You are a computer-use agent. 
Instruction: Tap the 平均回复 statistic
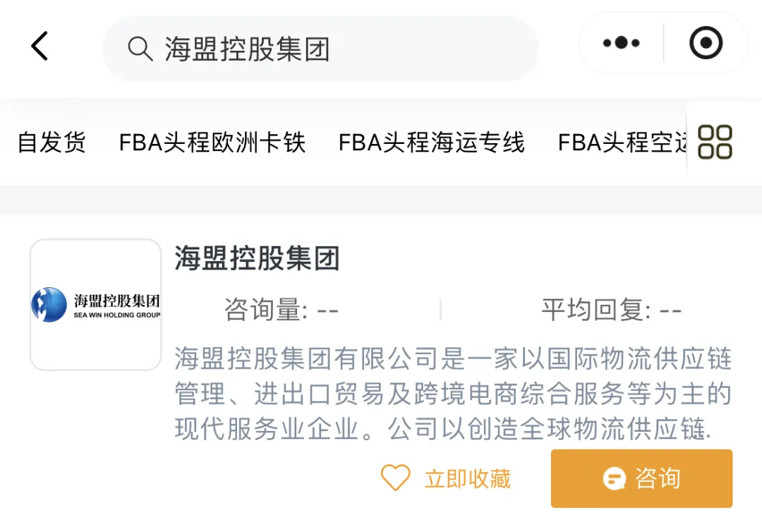tap(611, 310)
